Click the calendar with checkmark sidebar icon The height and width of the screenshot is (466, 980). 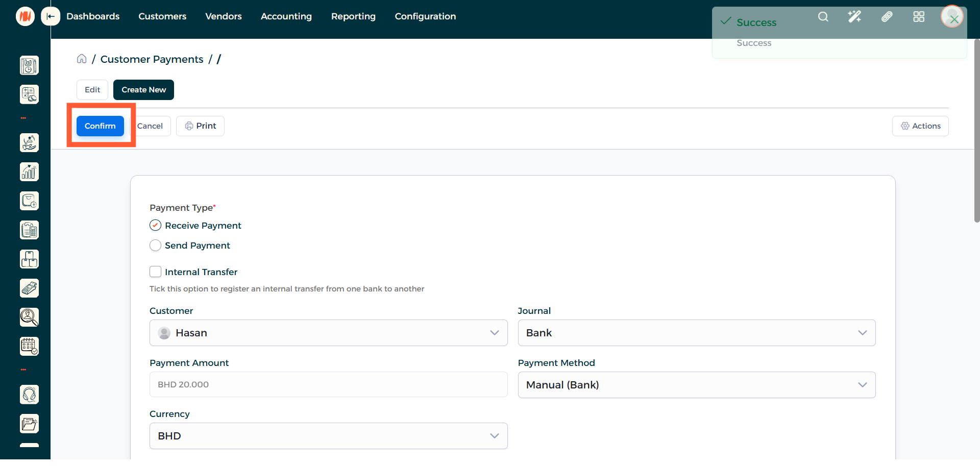coord(29,347)
